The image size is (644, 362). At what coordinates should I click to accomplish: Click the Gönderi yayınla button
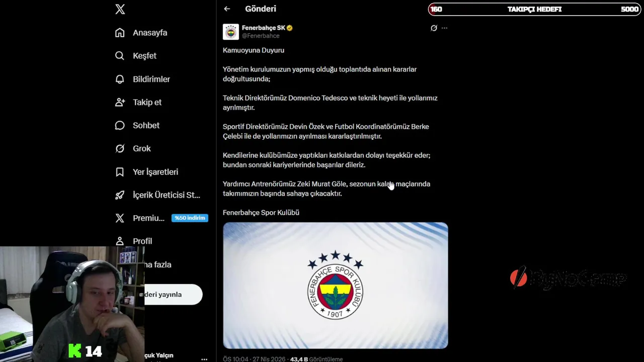pos(173,295)
